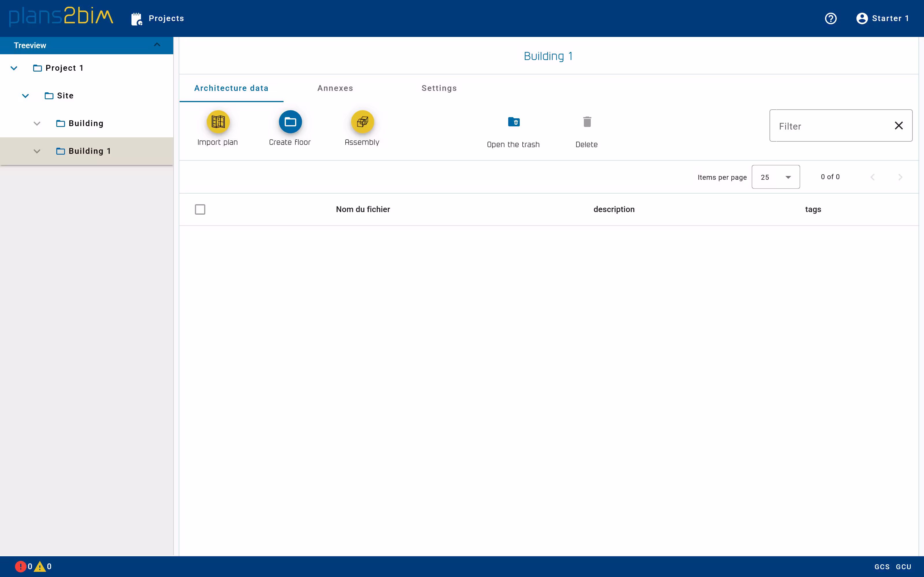The width and height of the screenshot is (924, 577).
Task: Click the Create floor folder icon
Action: (x=290, y=122)
